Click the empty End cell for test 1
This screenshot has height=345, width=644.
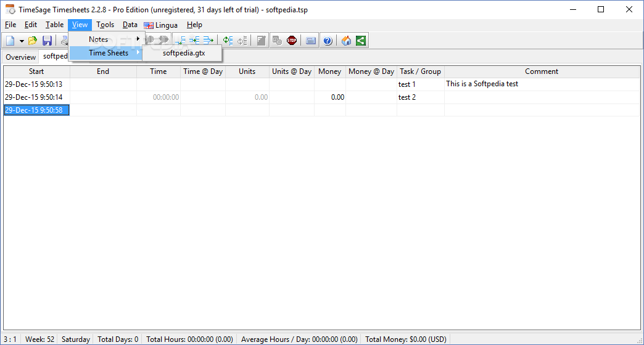[x=103, y=84]
